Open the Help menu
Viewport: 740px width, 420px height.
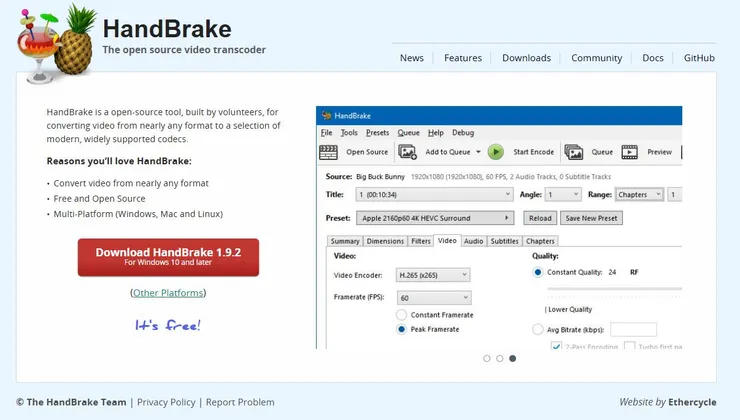(436, 133)
